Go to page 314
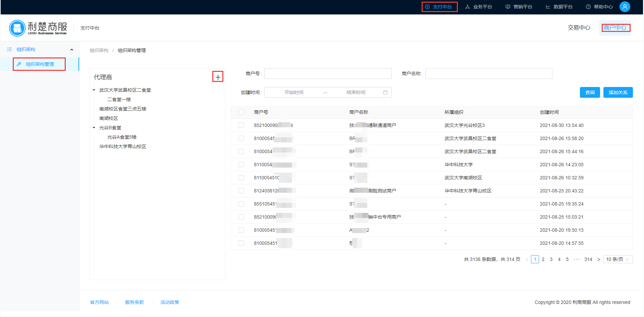This screenshot has width=644, height=317. 588,259
